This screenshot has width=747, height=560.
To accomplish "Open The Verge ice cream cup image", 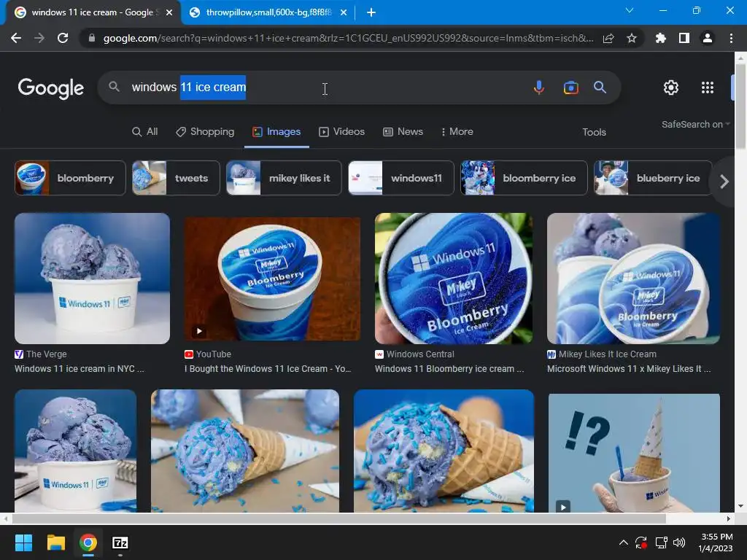I will pos(93,279).
